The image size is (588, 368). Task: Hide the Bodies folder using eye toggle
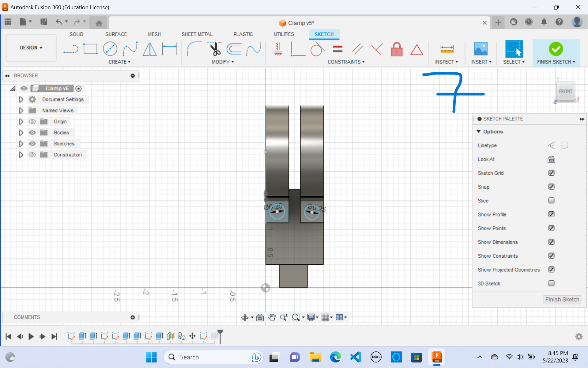click(x=32, y=132)
